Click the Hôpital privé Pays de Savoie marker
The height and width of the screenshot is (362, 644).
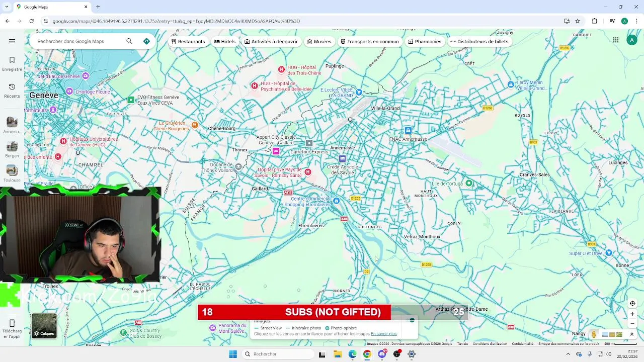point(308,172)
